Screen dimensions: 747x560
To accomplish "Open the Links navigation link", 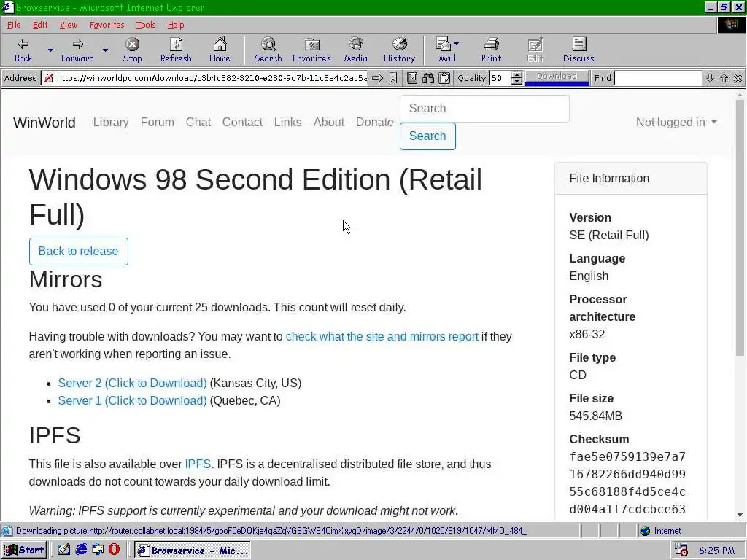I will tap(287, 122).
